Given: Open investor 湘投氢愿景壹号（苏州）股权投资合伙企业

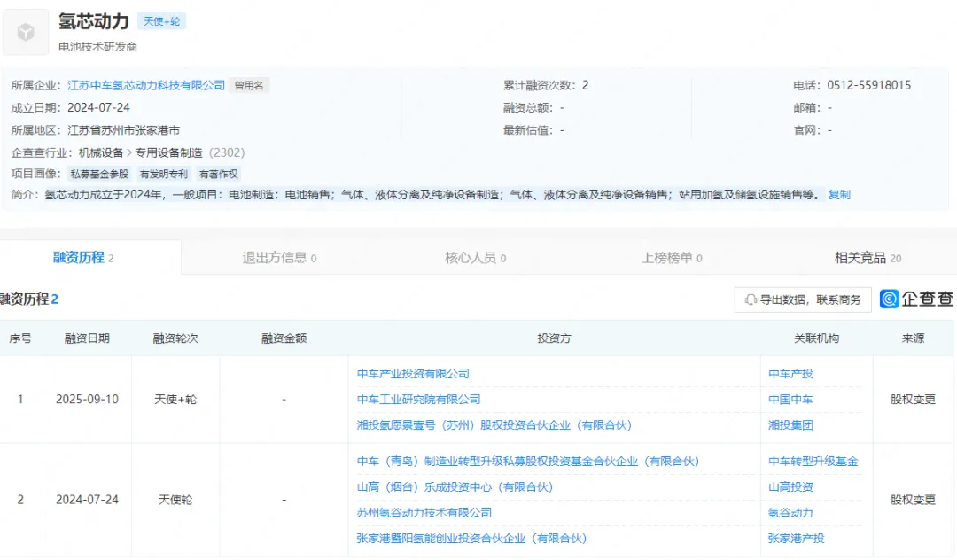Looking at the screenshot, I should pyautogui.click(x=494, y=424).
